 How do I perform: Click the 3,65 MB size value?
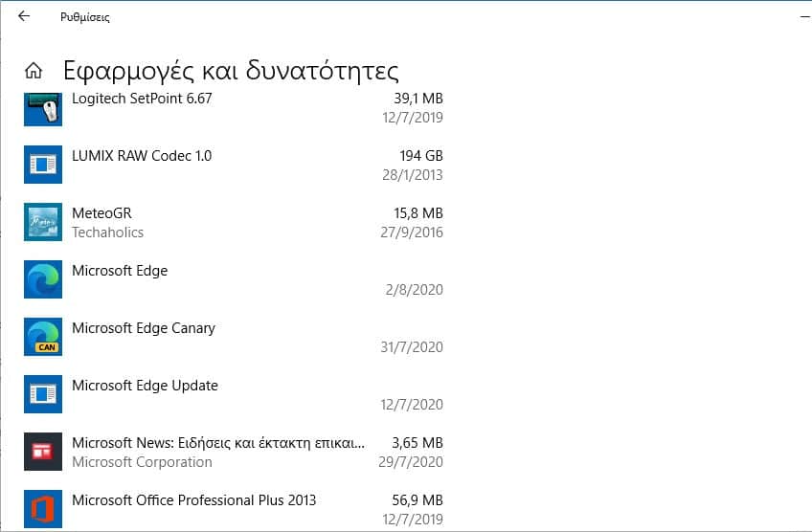point(417,443)
